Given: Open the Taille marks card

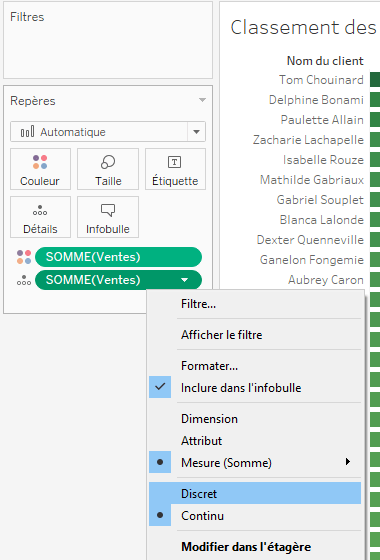Looking at the screenshot, I should click(x=108, y=169).
